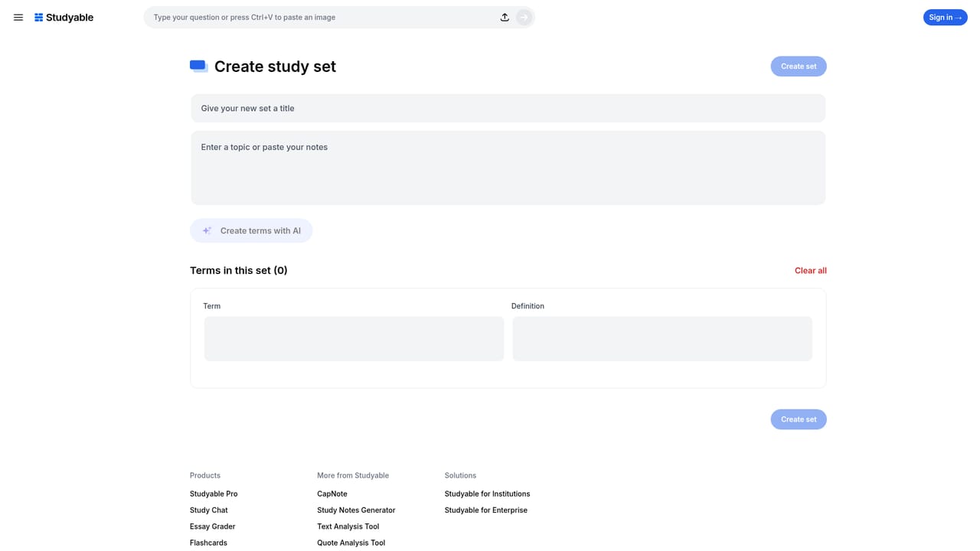980x551 pixels.
Task: Open Study Chat footer link
Action: [x=209, y=510]
